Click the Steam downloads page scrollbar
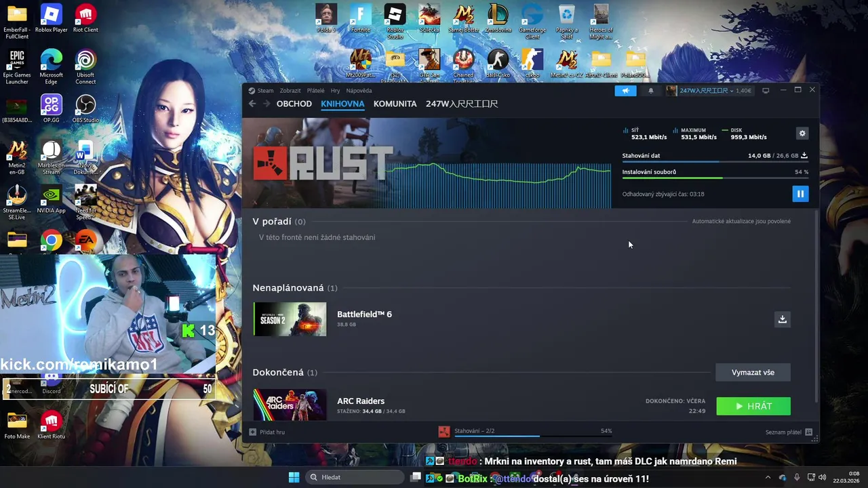Screen dimensions: 868x488 click(x=816, y=305)
